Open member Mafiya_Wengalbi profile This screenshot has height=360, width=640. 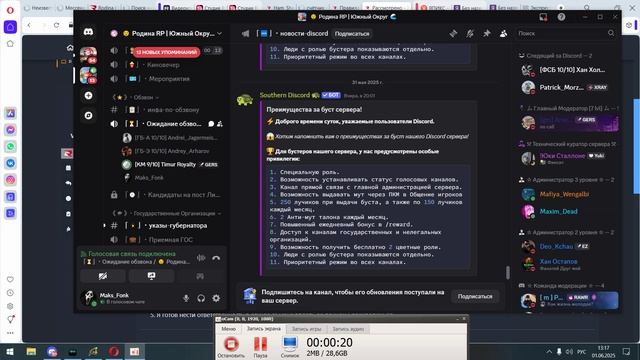click(565, 194)
